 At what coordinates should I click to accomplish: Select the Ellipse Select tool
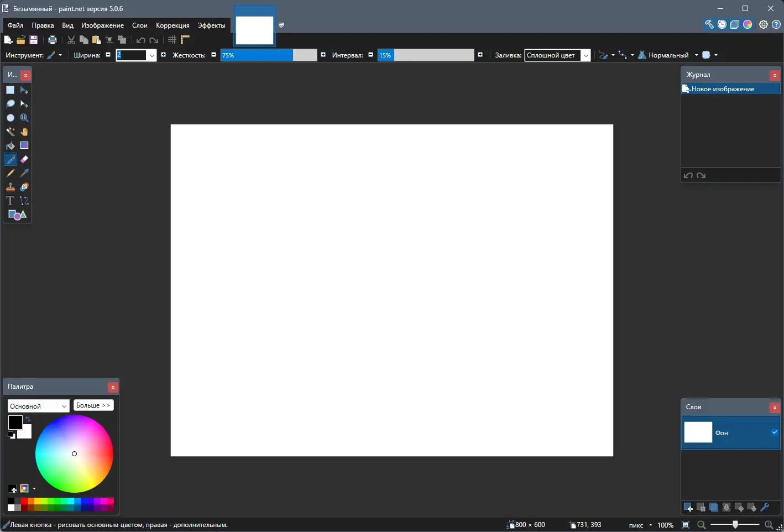[x=10, y=118]
